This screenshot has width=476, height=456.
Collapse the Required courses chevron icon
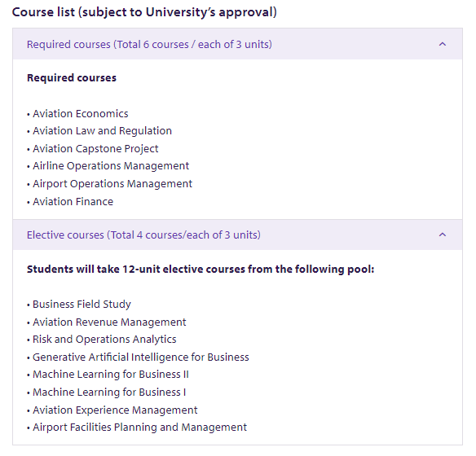(443, 44)
